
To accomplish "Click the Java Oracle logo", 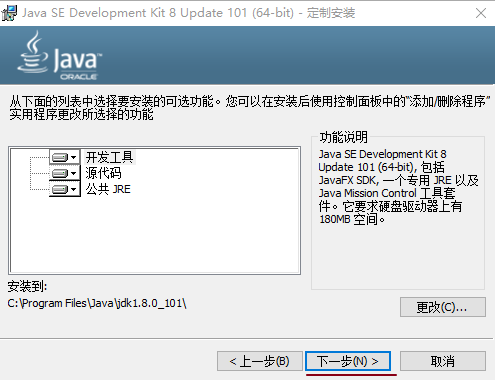I will click(x=60, y=56).
